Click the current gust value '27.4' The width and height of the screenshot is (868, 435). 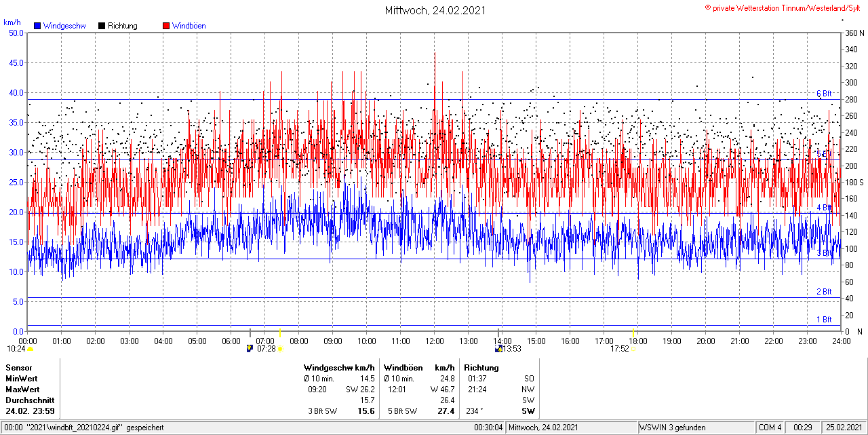click(x=446, y=411)
